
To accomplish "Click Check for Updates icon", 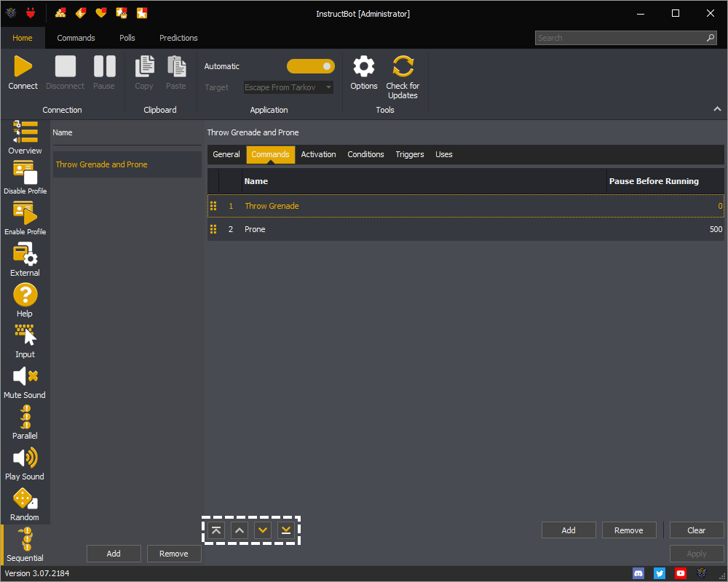I will (403, 66).
